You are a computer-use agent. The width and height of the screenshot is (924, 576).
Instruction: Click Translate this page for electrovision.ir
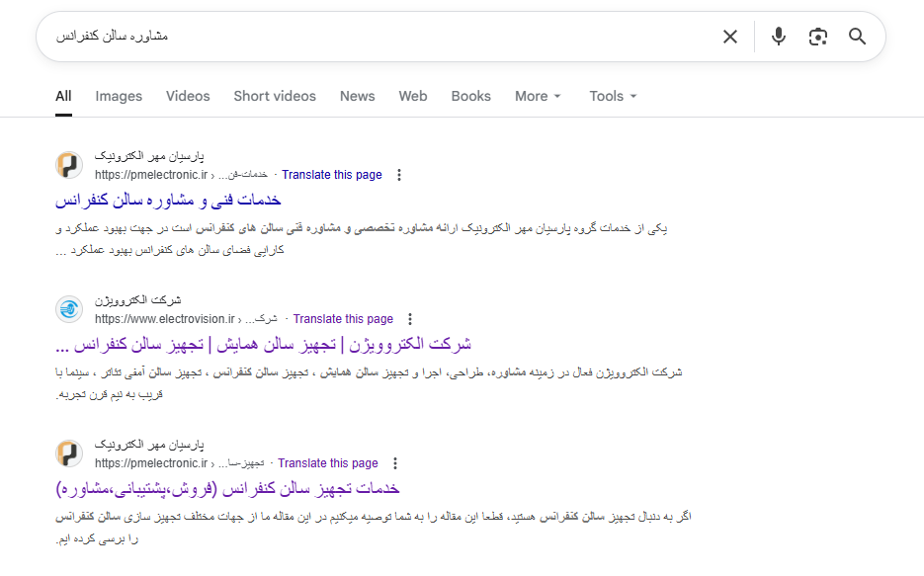tap(343, 319)
